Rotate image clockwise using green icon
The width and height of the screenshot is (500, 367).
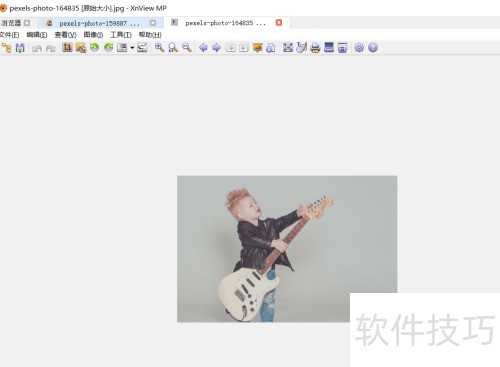pyautogui.click(x=109, y=48)
